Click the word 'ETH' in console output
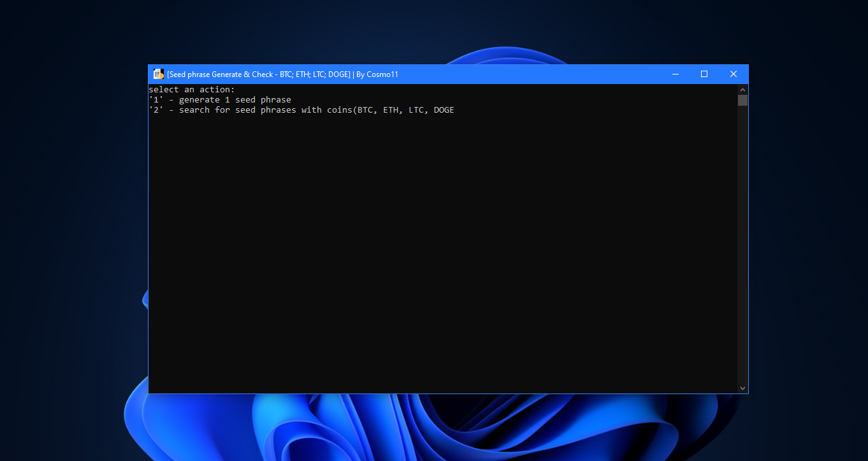This screenshot has height=461, width=868. [391, 110]
